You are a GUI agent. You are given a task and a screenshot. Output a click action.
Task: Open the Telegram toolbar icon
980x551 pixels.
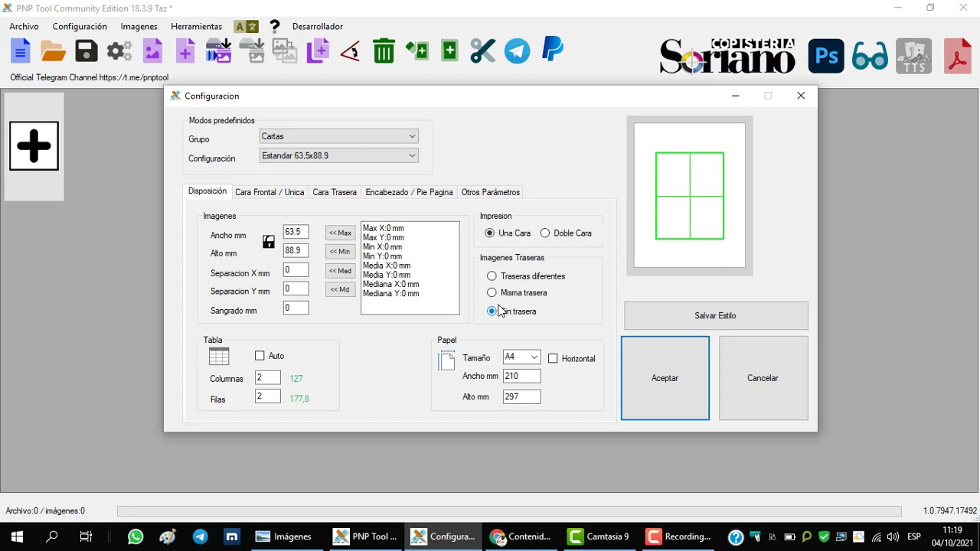click(517, 51)
